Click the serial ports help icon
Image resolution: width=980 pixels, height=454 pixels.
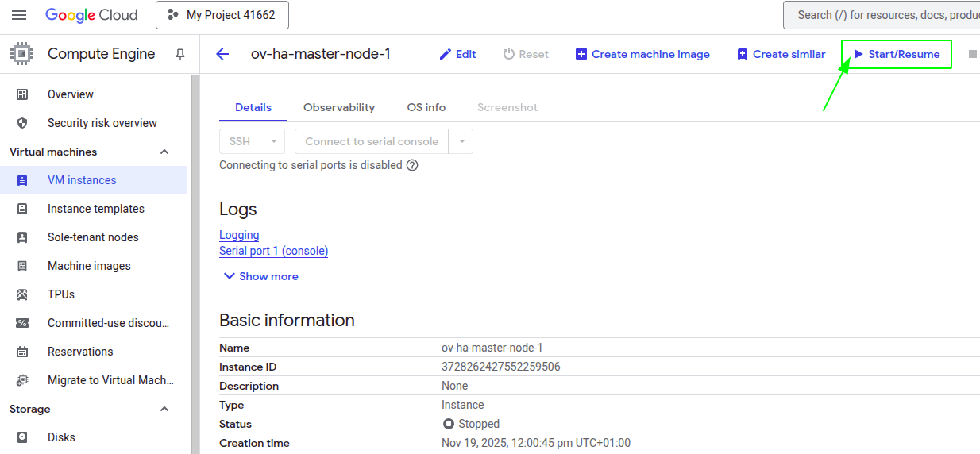pyautogui.click(x=412, y=166)
